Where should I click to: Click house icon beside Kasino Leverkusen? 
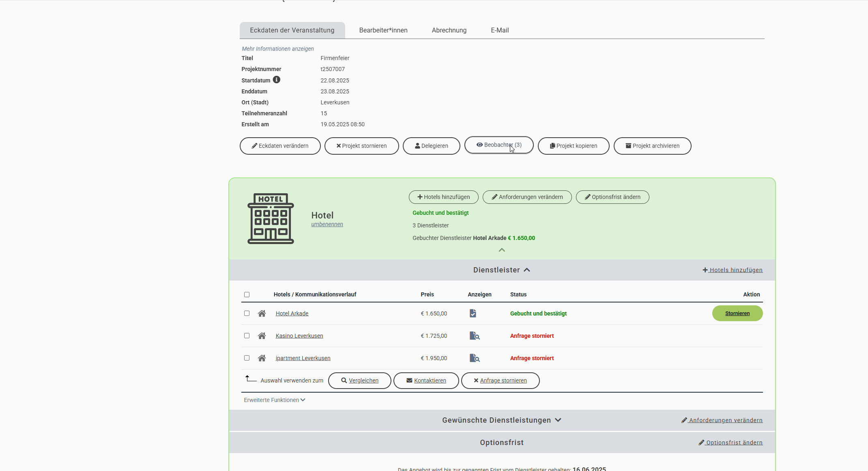tap(262, 336)
